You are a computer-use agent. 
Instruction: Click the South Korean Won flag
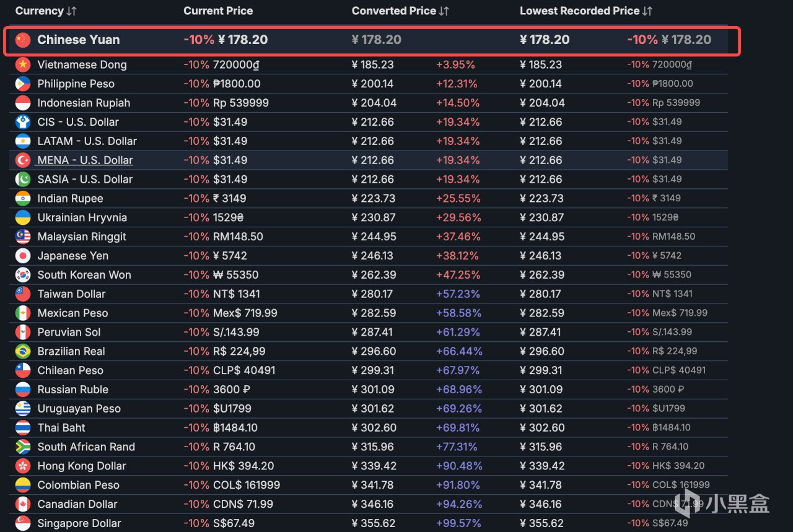tap(23, 275)
